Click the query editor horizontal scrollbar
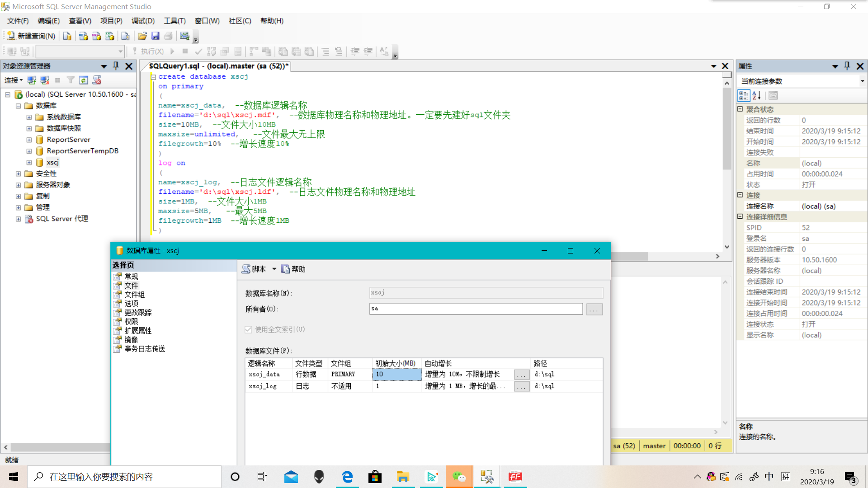This screenshot has height=488, width=868. point(628,256)
